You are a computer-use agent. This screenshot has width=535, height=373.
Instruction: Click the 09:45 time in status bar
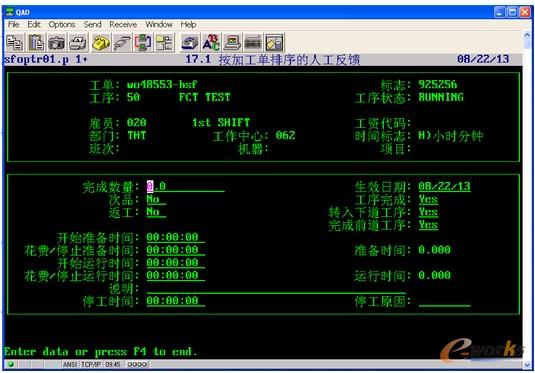(x=113, y=364)
